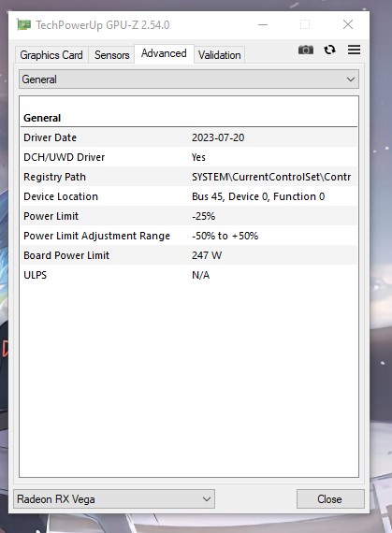The height and width of the screenshot is (533, 392).
Task: Click the N/A value for ULPS
Action: [200, 275]
